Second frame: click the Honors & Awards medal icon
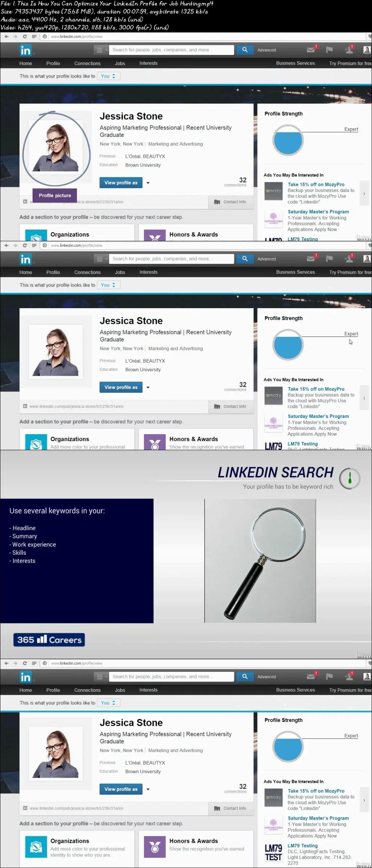Screen dimensions: 372x868 155,442
